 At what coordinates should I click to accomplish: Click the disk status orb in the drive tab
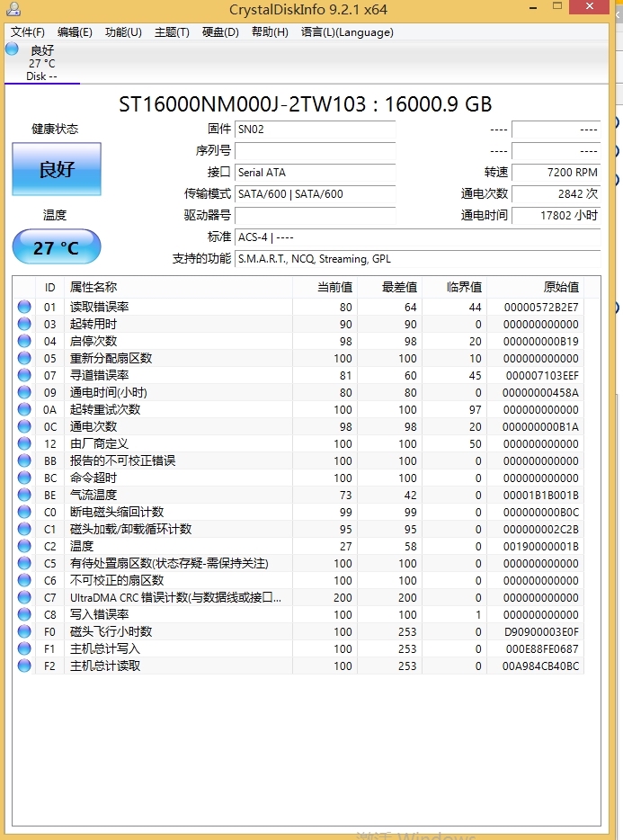pyautogui.click(x=12, y=49)
